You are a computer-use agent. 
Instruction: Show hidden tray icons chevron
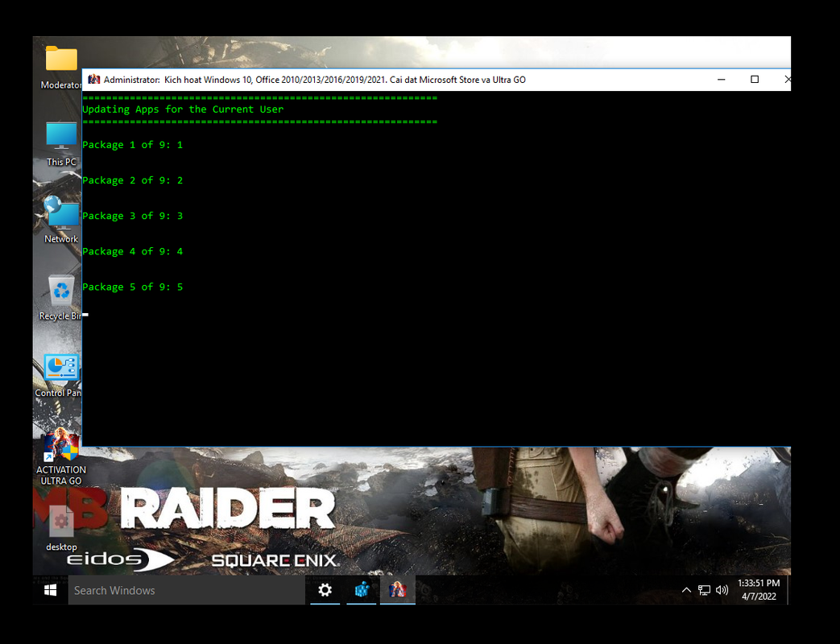point(686,590)
